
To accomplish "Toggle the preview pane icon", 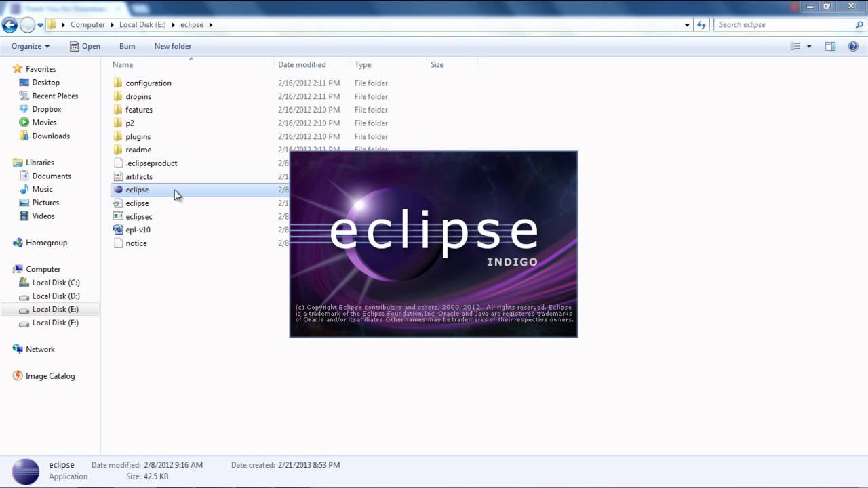I will point(830,46).
